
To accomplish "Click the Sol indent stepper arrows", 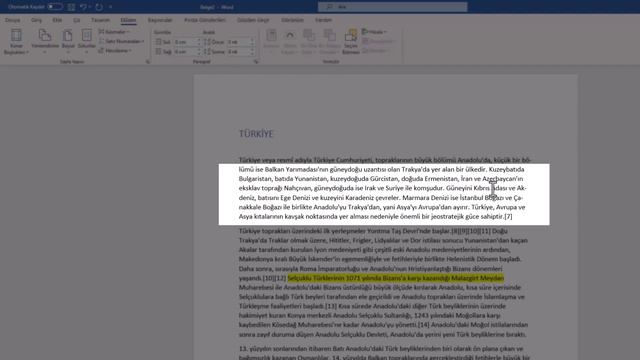I will pos(199,42).
